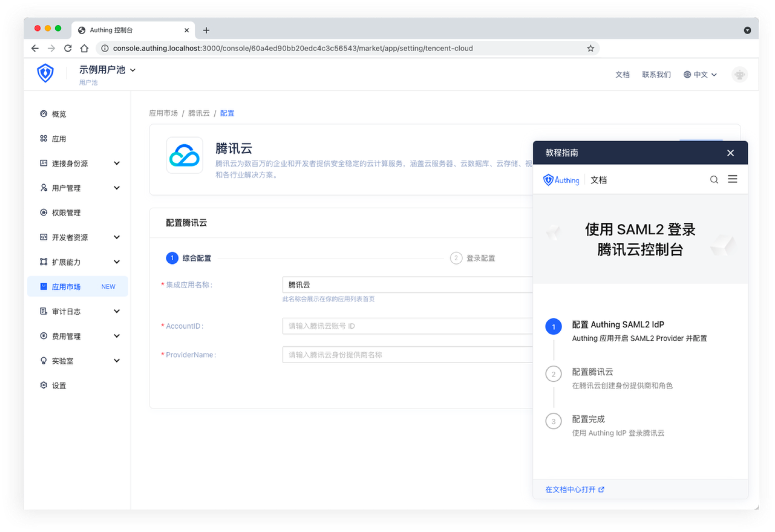Viewport: 775px width, 532px height.
Task: Expand the 连接身份源 chevron
Action: (x=117, y=163)
